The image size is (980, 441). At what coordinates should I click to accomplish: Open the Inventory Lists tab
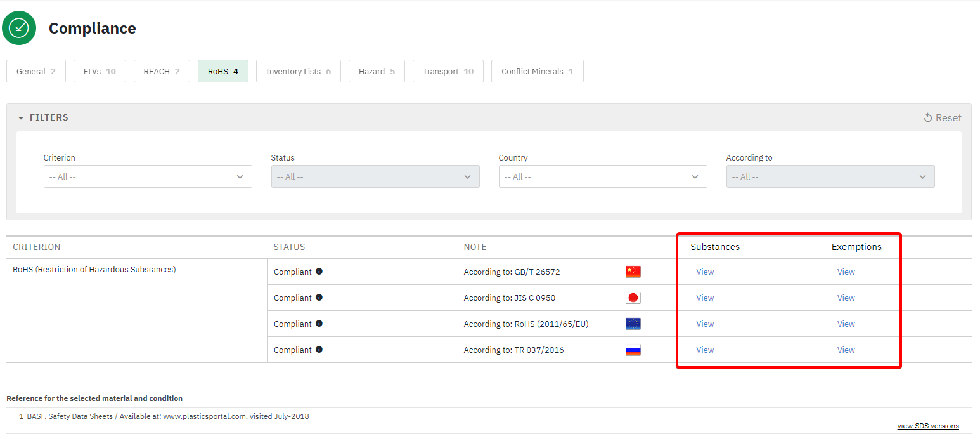coord(298,71)
